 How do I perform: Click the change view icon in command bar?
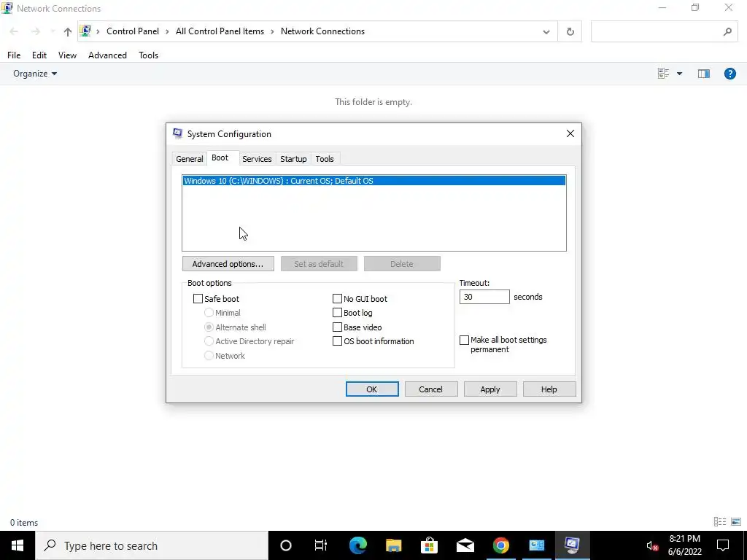663,74
